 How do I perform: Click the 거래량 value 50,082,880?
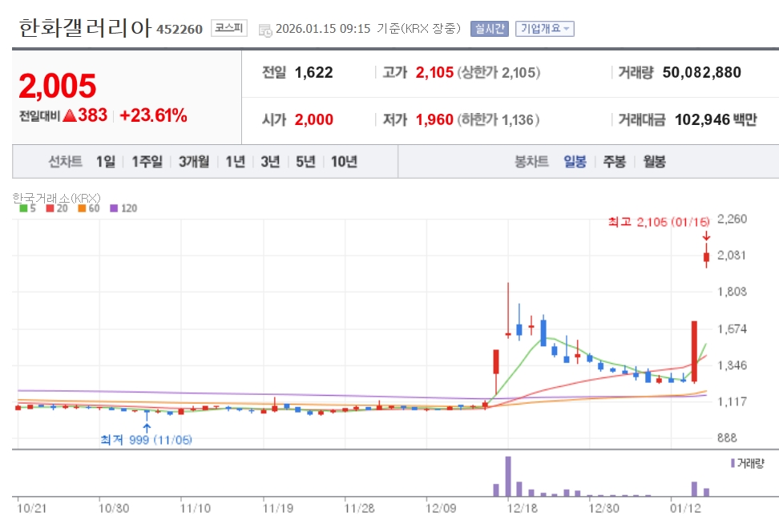click(x=701, y=73)
